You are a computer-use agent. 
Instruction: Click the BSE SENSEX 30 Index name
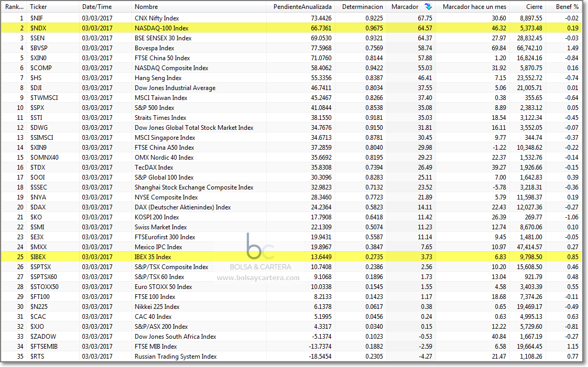[163, 38]
